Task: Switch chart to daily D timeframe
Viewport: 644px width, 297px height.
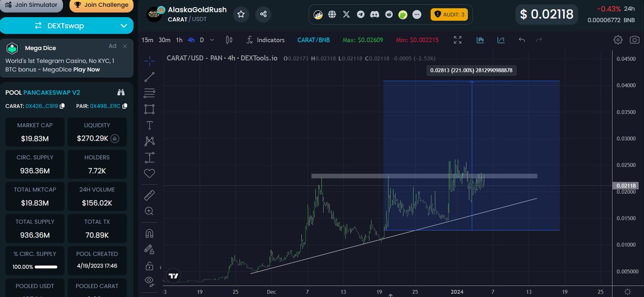Action: click(202, 40)
